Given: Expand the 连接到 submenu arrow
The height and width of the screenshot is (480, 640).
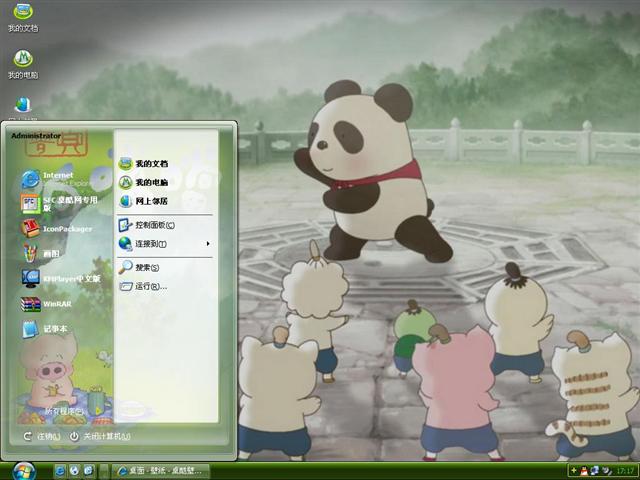Looking at the screenshot, I should 208,244.
